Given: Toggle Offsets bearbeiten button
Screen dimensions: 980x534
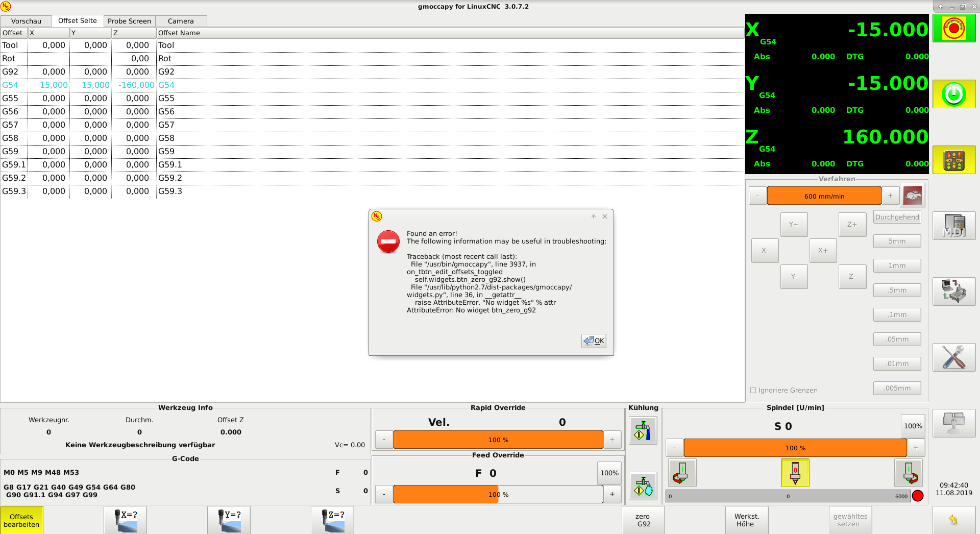Looking at the screenshot, I should (21, 520).
